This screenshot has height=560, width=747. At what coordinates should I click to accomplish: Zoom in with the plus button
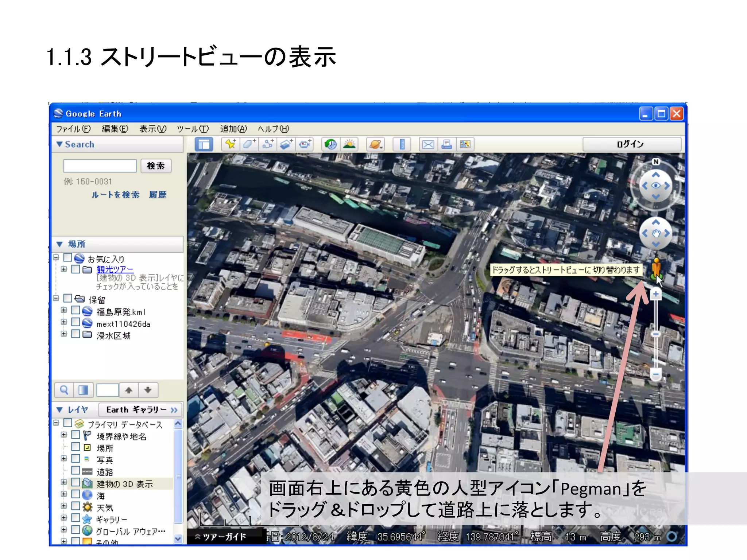pos(656,294)
